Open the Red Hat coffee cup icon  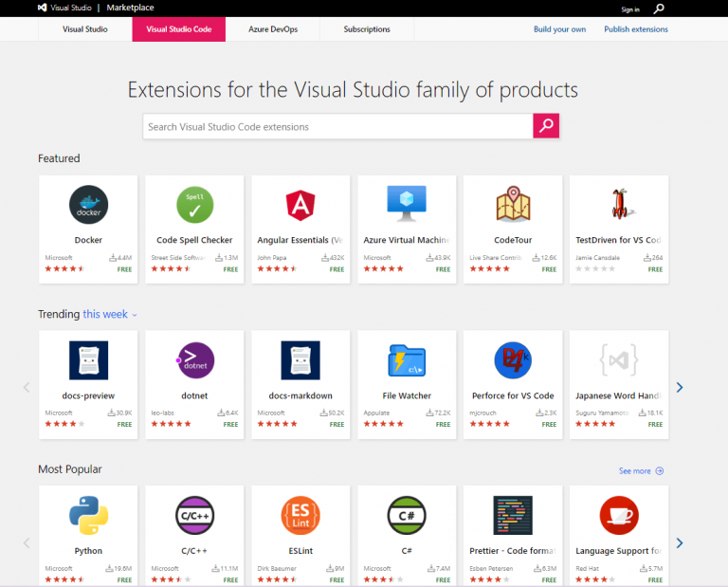[619, 516]
